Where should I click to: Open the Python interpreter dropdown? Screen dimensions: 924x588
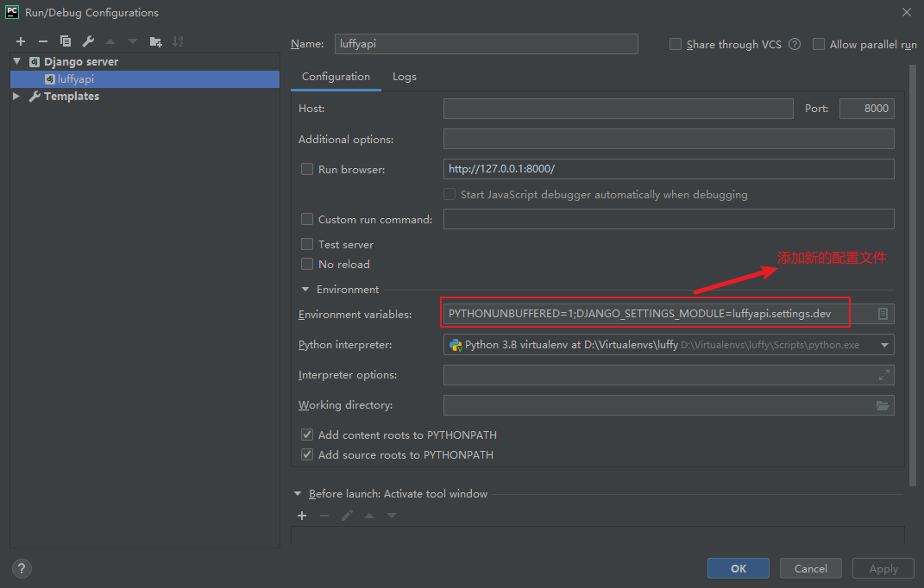point(884,345)
